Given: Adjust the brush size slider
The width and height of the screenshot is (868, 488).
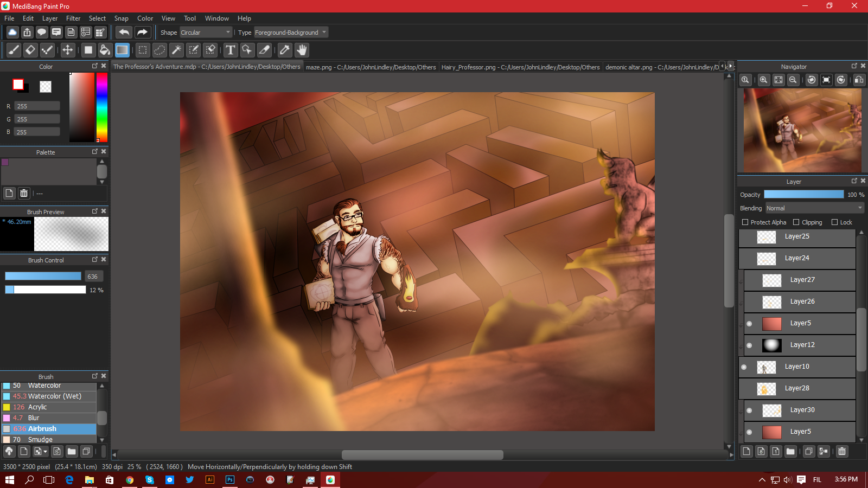Looking at the screenshot, I should (43, 277).
